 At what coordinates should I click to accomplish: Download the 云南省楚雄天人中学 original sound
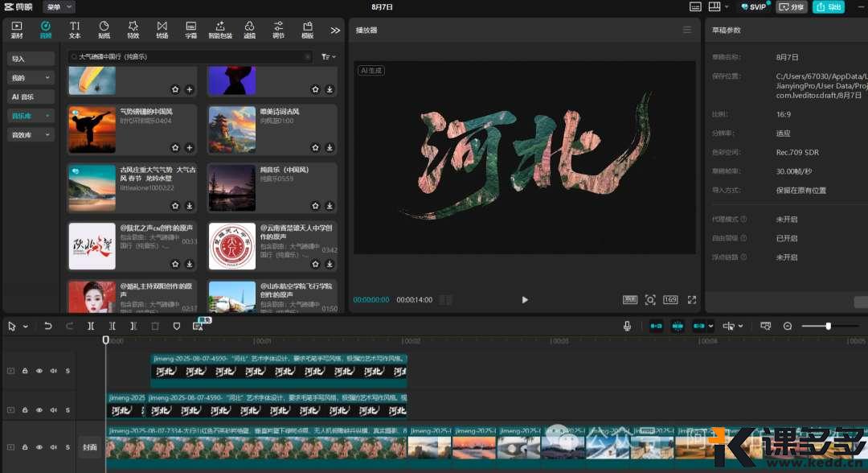click(x=330, y=264)
